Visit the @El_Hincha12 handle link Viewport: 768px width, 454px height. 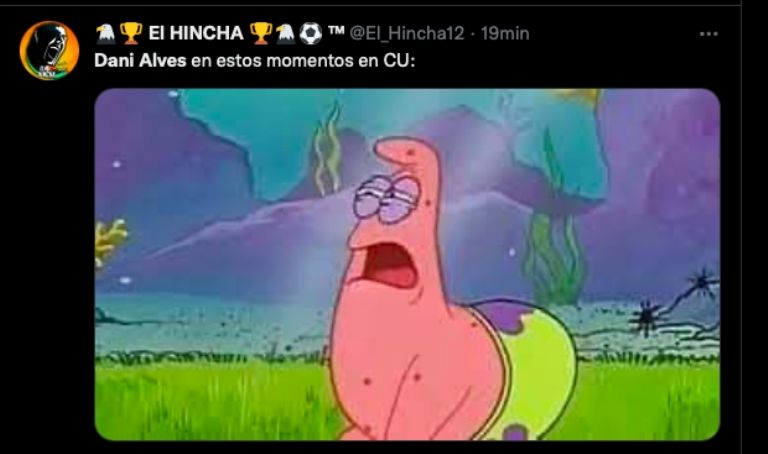pyautogui.click(x=407, y=33)
